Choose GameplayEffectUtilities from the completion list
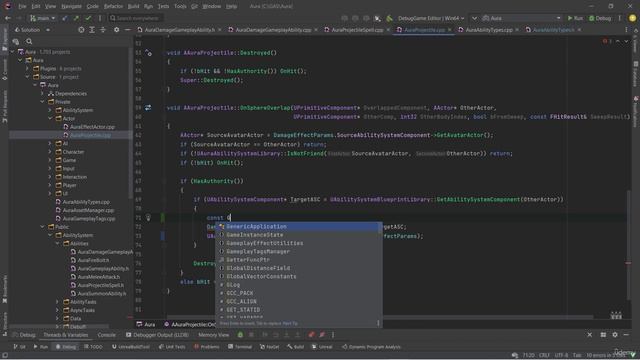 (298, 243)
